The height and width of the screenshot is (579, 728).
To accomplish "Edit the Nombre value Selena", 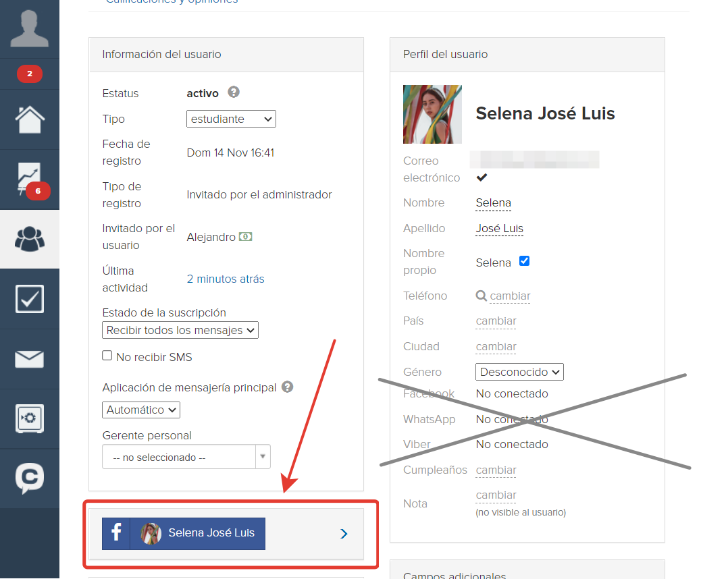I will [x=494, y=202].
